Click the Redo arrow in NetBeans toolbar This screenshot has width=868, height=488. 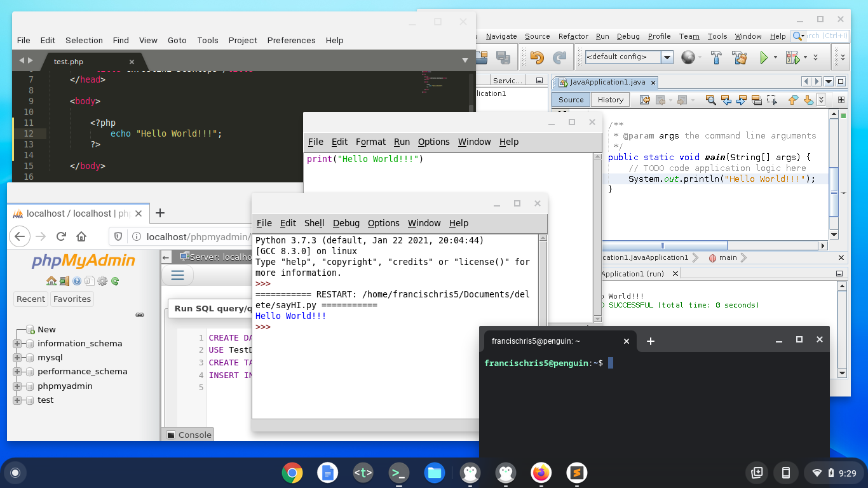560,57
